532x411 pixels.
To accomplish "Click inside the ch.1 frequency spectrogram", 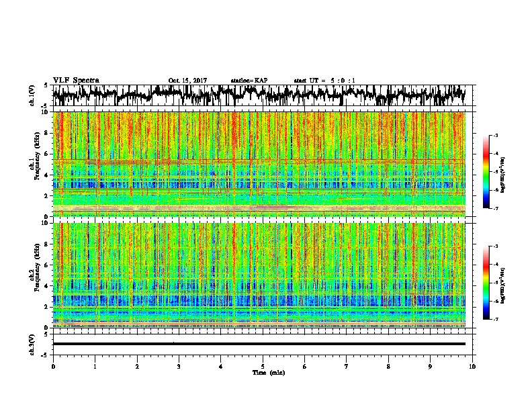I will pos(259,164).
